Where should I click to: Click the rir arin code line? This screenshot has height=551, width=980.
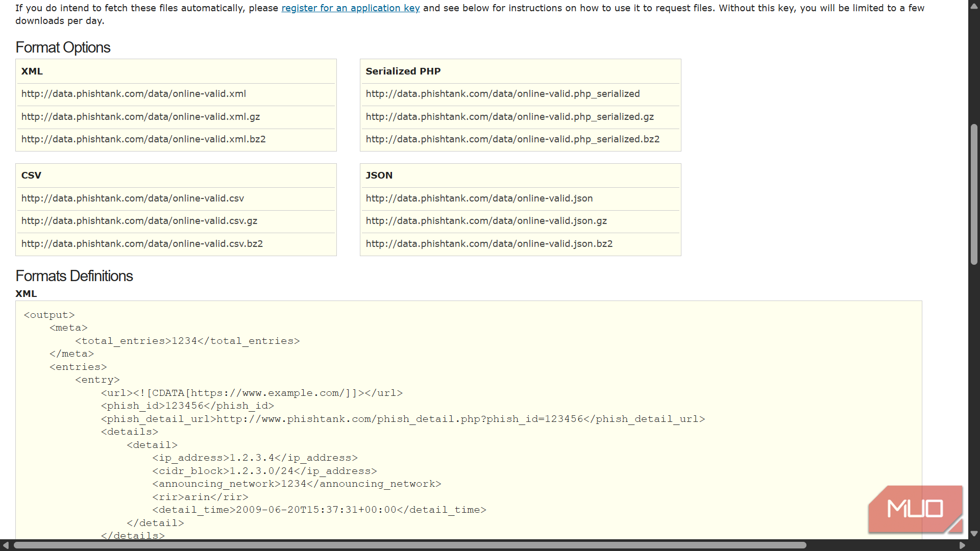click(200, 497)
